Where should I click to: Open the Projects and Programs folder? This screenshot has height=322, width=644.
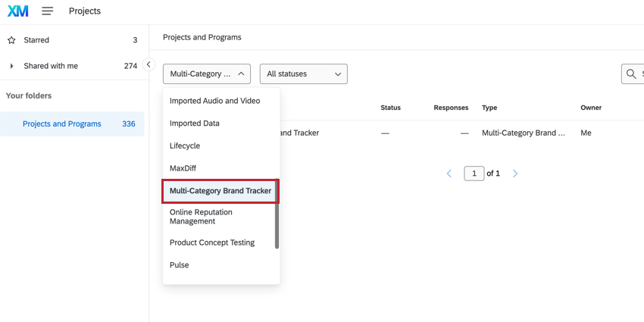tap(62, 123)
